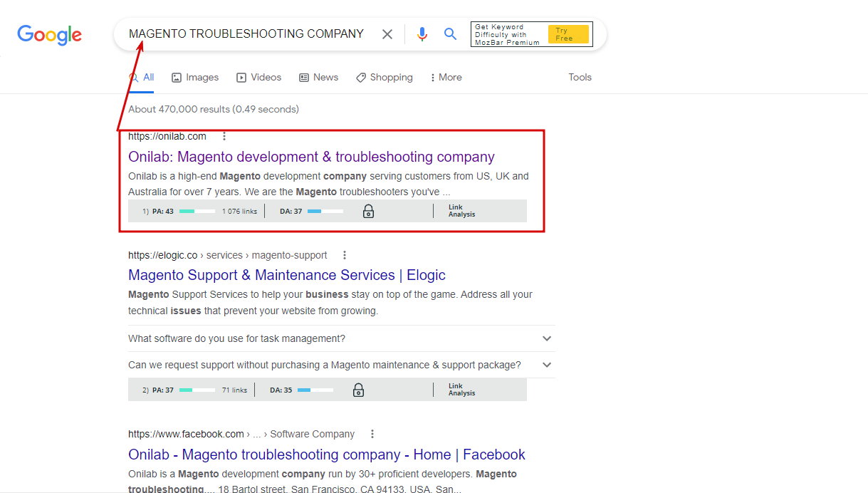868x493 pixels.
Task: Expand the question about task management software
Action: (546, 338)
